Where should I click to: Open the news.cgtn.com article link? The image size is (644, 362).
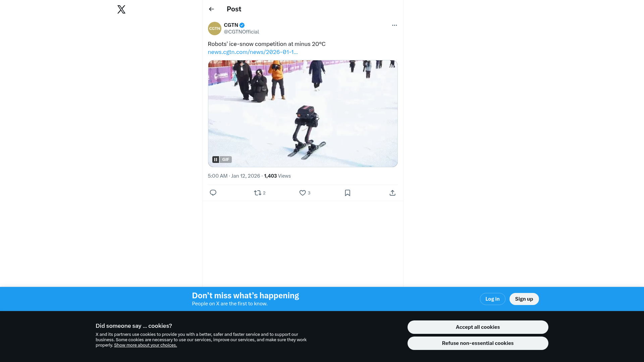click(253, 52)
